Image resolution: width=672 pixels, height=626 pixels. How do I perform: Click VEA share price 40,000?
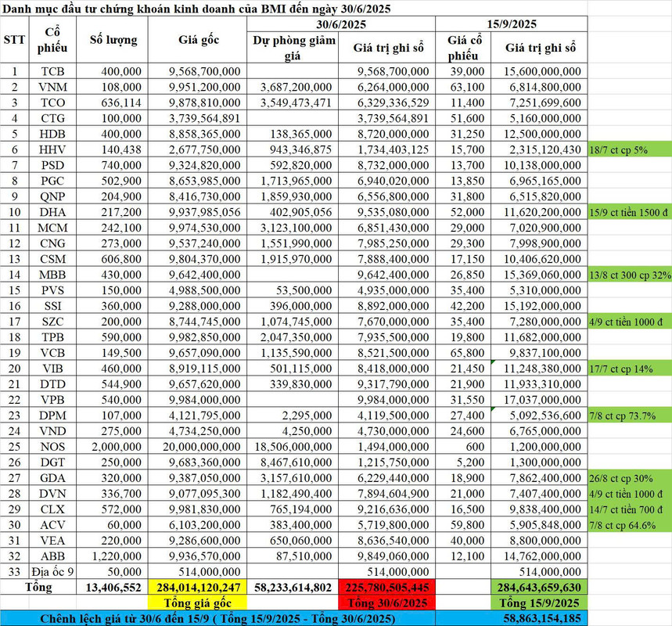click(463, 541)
